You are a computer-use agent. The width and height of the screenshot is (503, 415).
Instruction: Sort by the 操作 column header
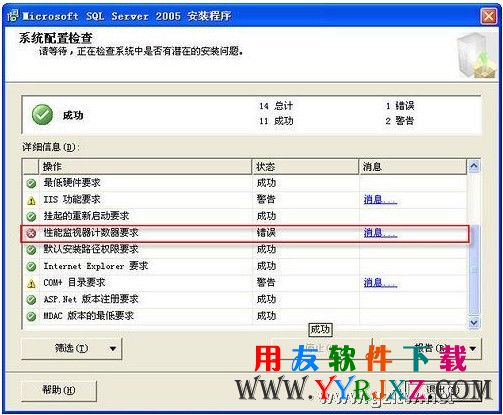[145, 166]
